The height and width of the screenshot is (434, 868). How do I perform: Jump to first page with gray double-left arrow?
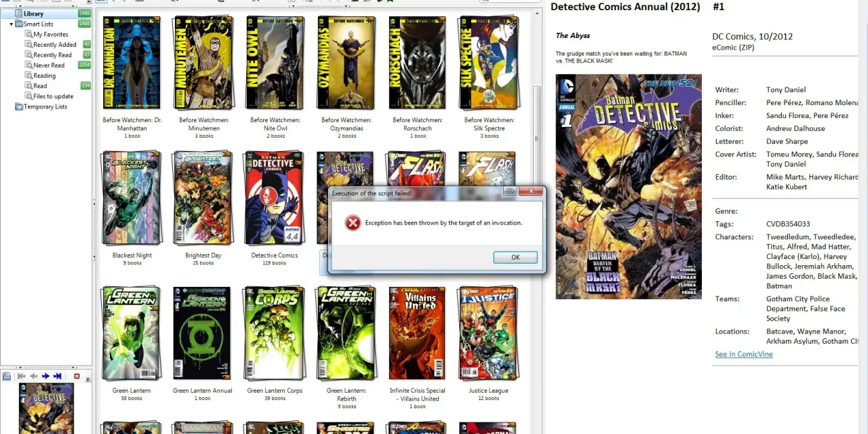coord(22,376)
